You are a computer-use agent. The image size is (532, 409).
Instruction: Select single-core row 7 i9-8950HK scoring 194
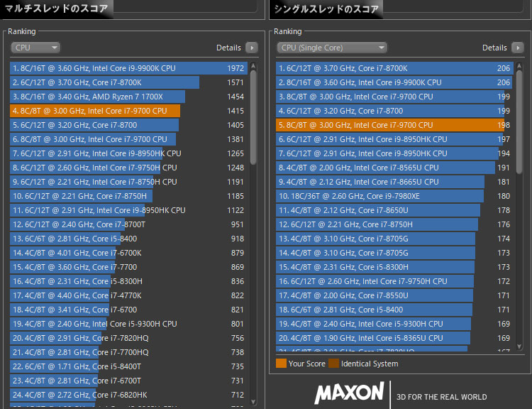coord(394,153)
